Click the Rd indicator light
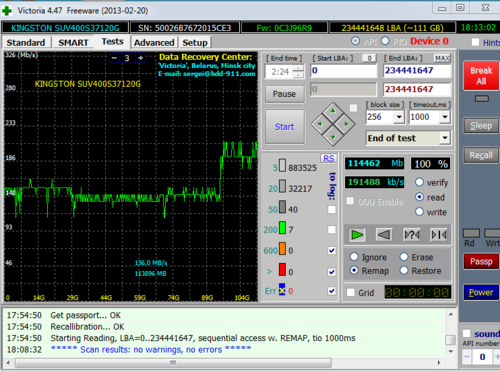This screenshot has width=500, height=372. (x=471, y=233)
